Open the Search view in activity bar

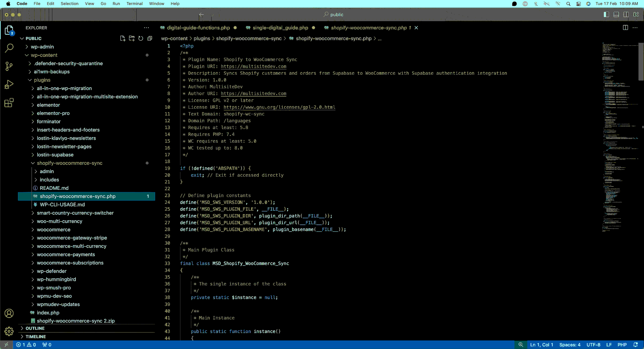[9, 48]
